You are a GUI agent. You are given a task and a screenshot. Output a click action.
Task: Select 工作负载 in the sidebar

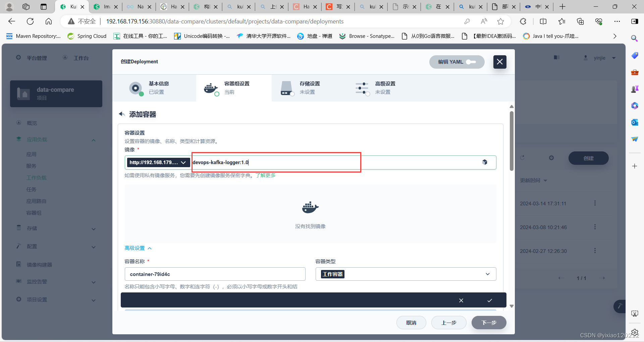37,178
